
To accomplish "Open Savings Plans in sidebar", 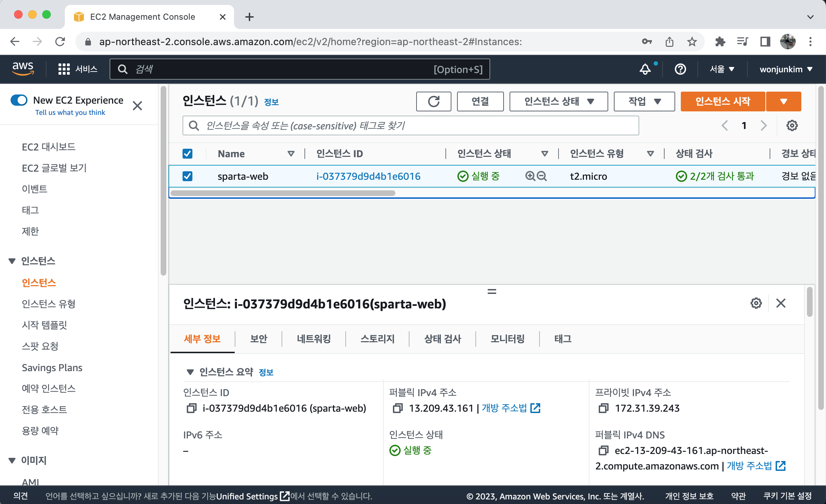I will pos(52,368).
